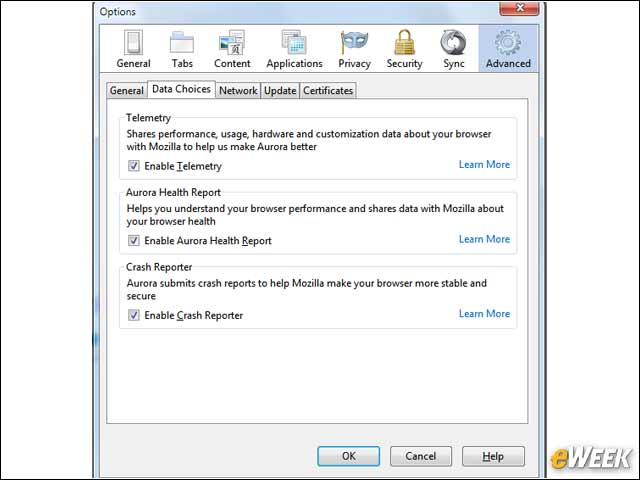640x480 pixels.
Task: Click Learn More link for Telemetry
Action: (484, 164)
